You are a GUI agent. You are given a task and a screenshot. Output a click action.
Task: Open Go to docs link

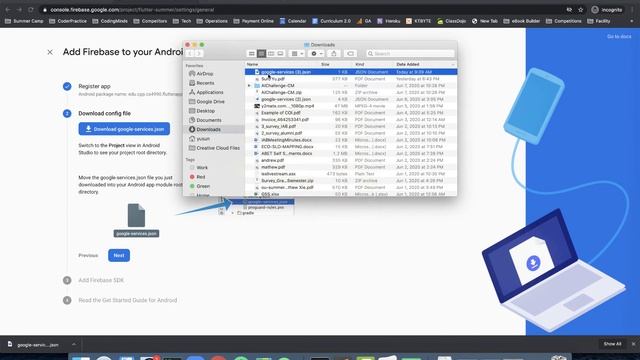coord(619,37)
